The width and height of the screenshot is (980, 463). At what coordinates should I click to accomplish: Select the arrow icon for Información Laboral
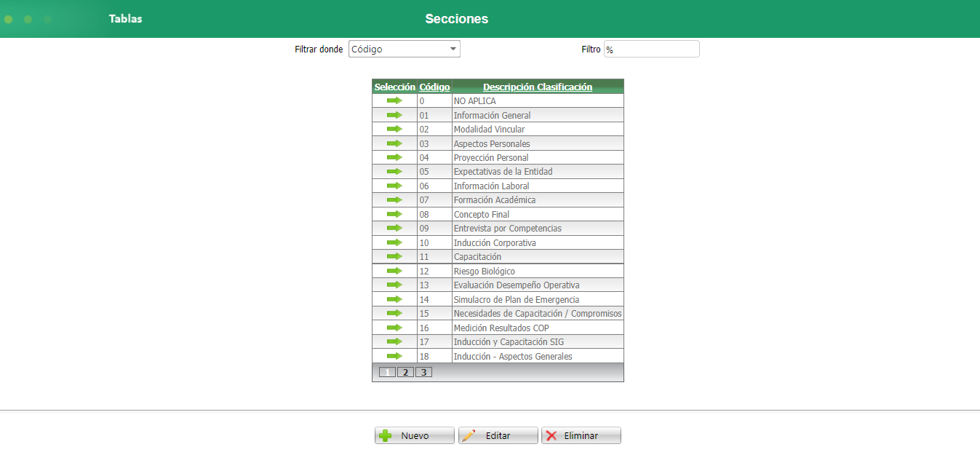tap(394, 186)
